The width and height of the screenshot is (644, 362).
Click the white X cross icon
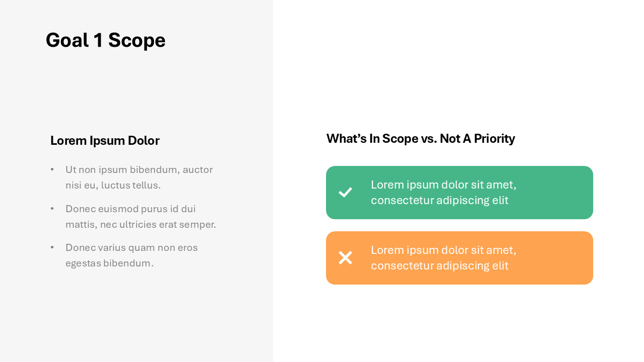[x=345, y=258]
